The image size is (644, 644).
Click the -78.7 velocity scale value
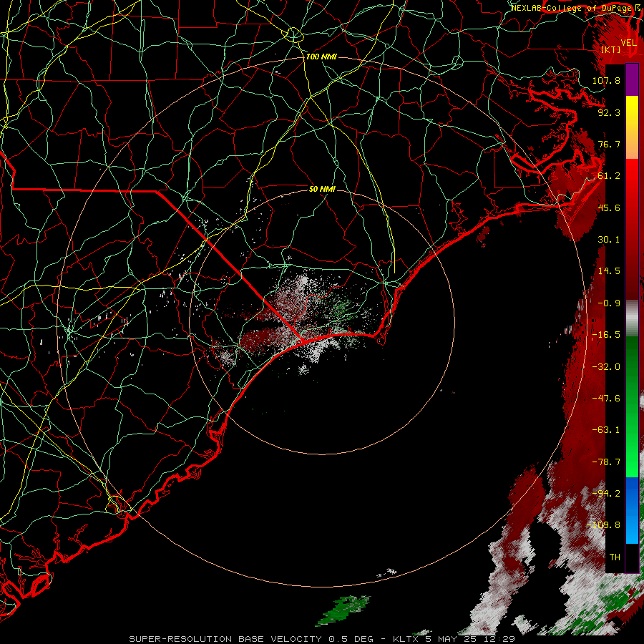coord(606,462)
